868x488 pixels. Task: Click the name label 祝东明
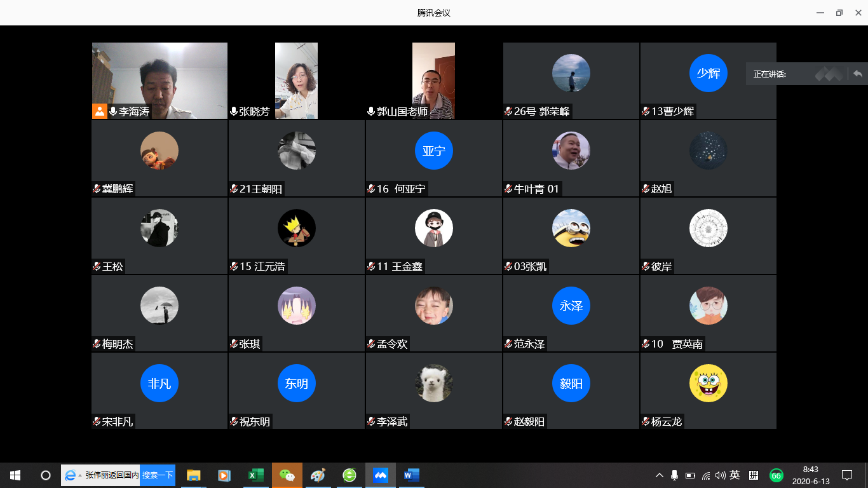click(x=255, y=421)
